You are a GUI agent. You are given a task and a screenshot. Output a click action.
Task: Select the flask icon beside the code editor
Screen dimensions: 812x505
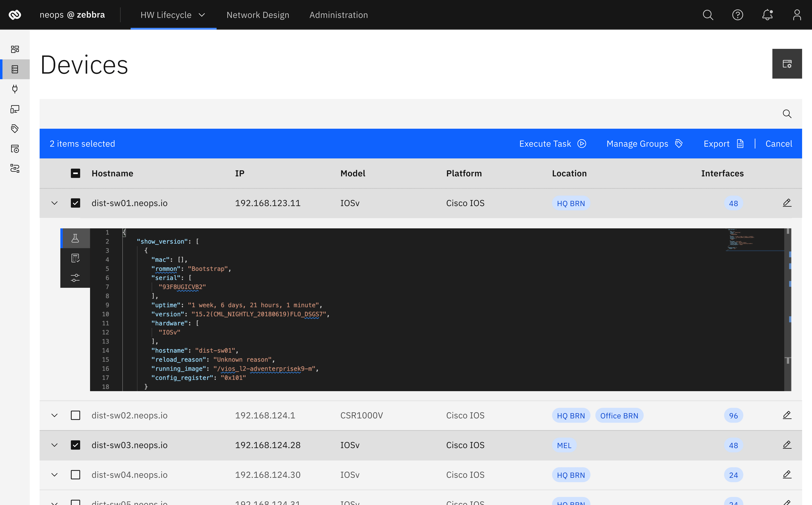[x=75, y=238]
